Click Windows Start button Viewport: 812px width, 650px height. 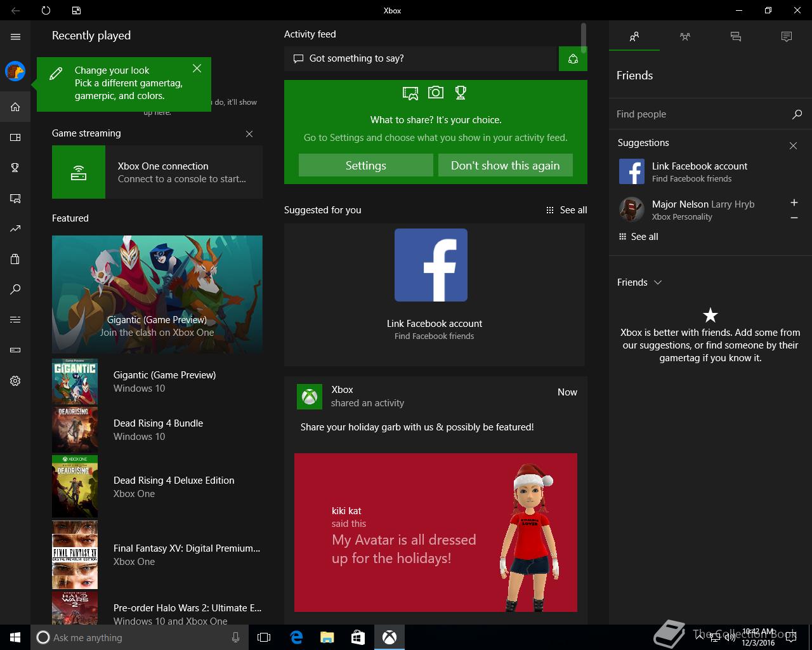(15, 637)
